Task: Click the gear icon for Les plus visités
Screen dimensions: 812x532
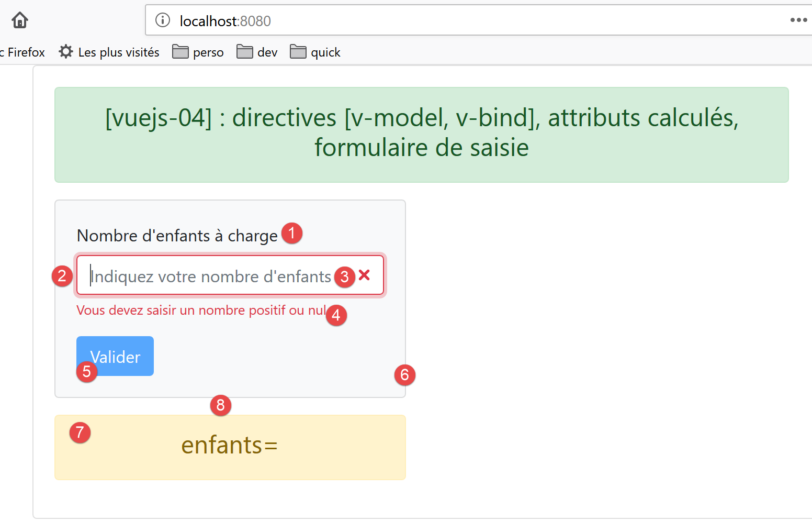Action: (x=66, y=52)
